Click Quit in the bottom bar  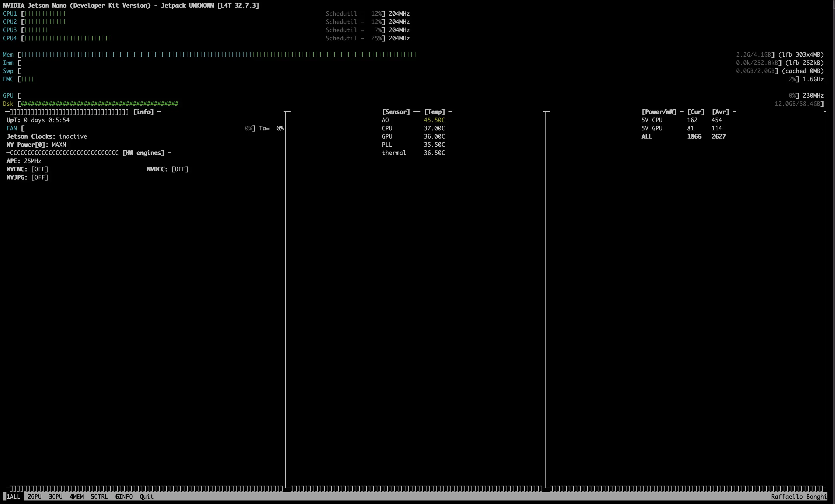[147, 496]
